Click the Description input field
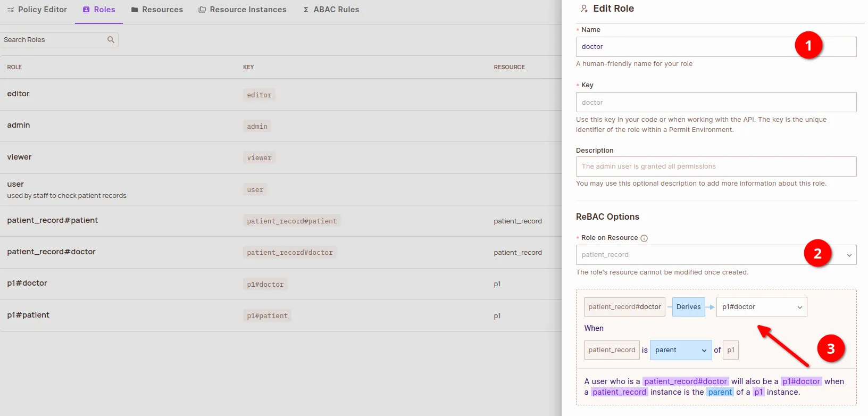Screen dimensions: 868x416 (x=715, y=167)
